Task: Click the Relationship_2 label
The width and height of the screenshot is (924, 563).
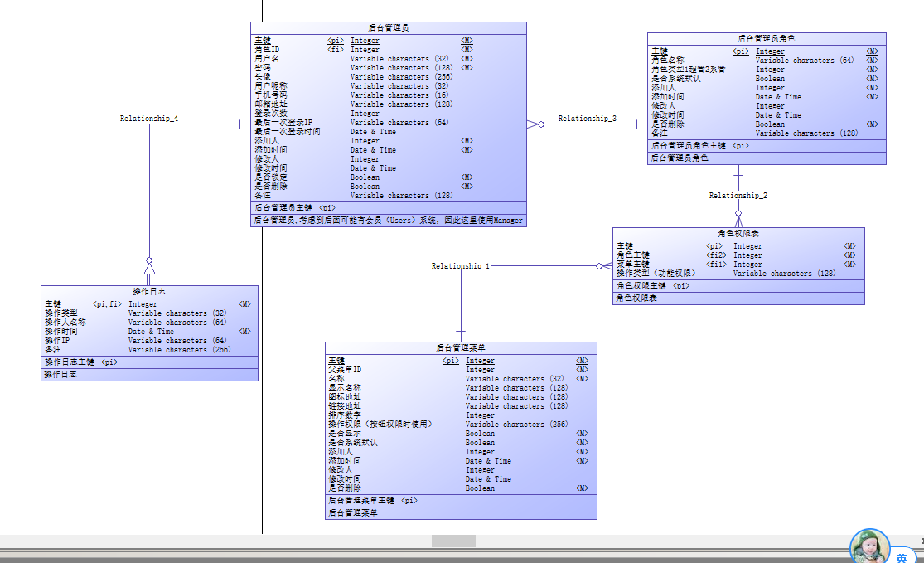Action: pos(738,195)
